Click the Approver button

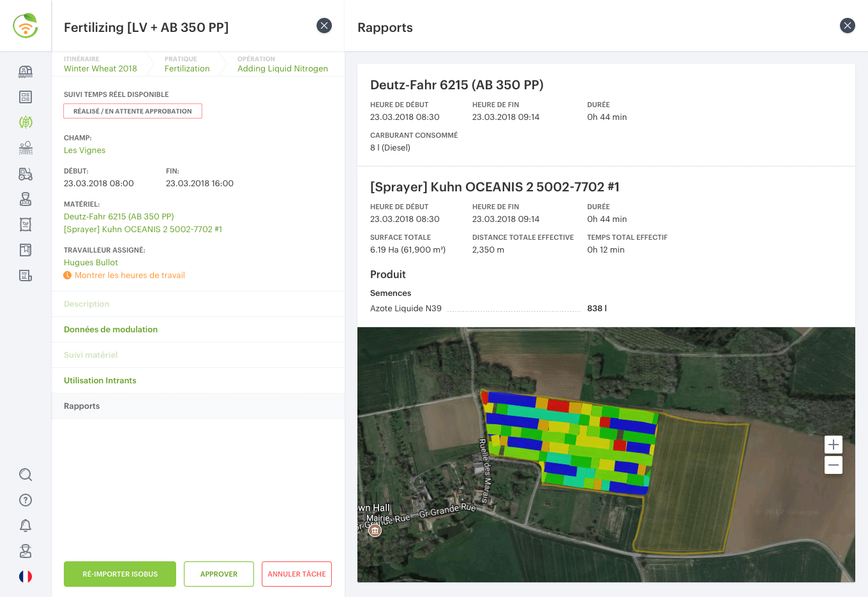(x=219, y=574)
